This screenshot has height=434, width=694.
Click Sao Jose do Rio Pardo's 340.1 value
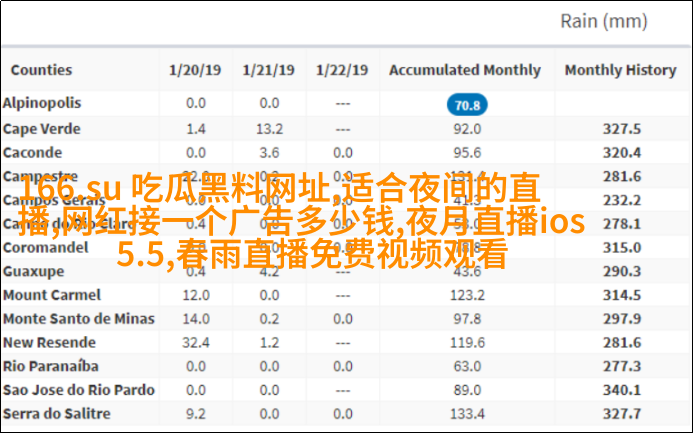click(621, 390)
